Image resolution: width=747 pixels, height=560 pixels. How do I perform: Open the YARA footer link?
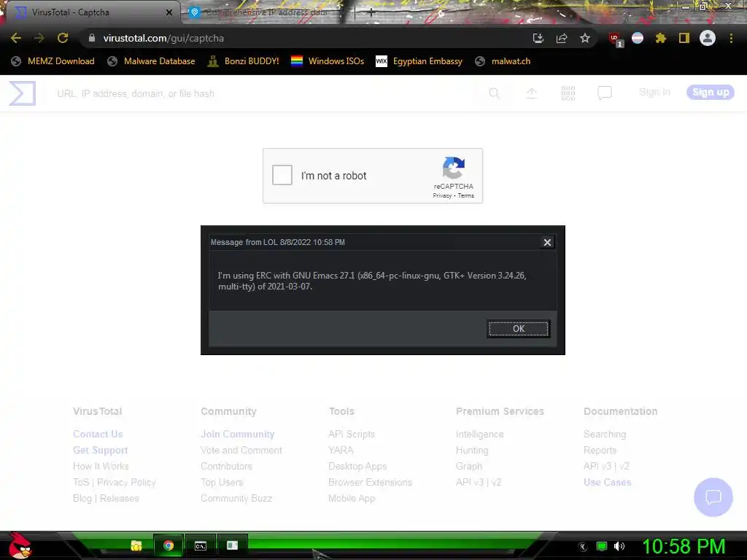341,450
